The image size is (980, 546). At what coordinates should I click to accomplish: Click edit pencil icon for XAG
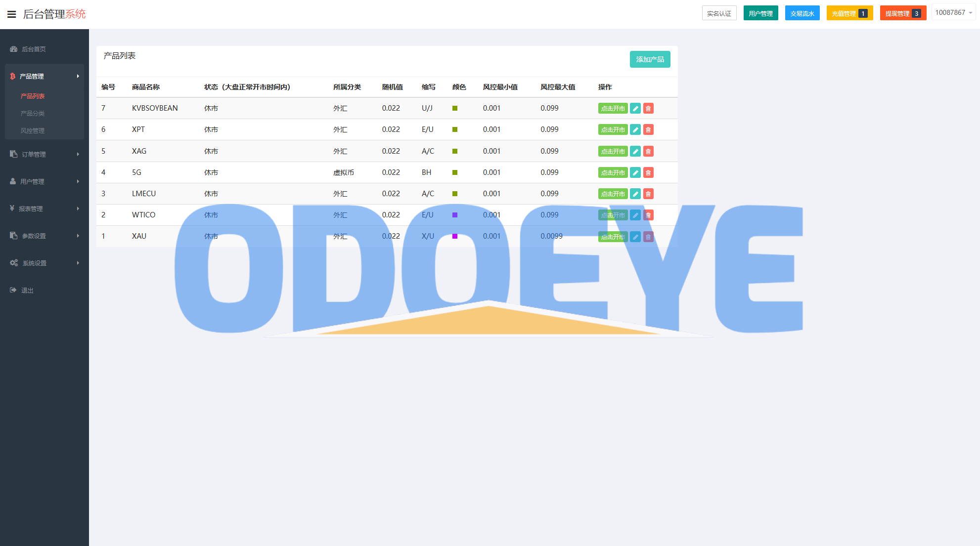[635, 151]
